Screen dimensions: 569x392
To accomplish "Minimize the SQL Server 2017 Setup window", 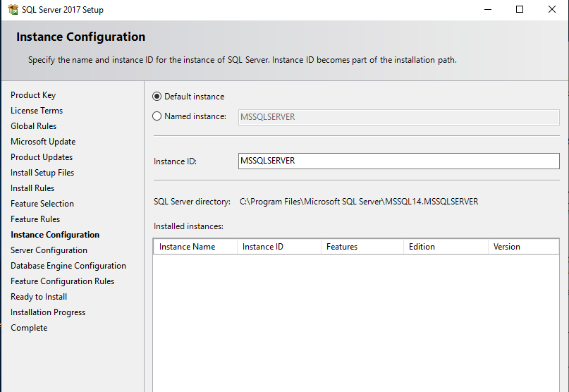I will 488,9.
